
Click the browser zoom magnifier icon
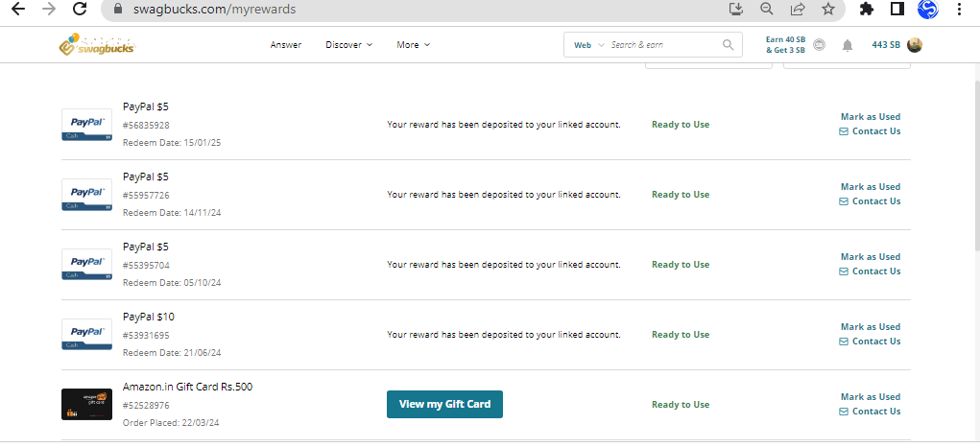click(x=766, y=10)
